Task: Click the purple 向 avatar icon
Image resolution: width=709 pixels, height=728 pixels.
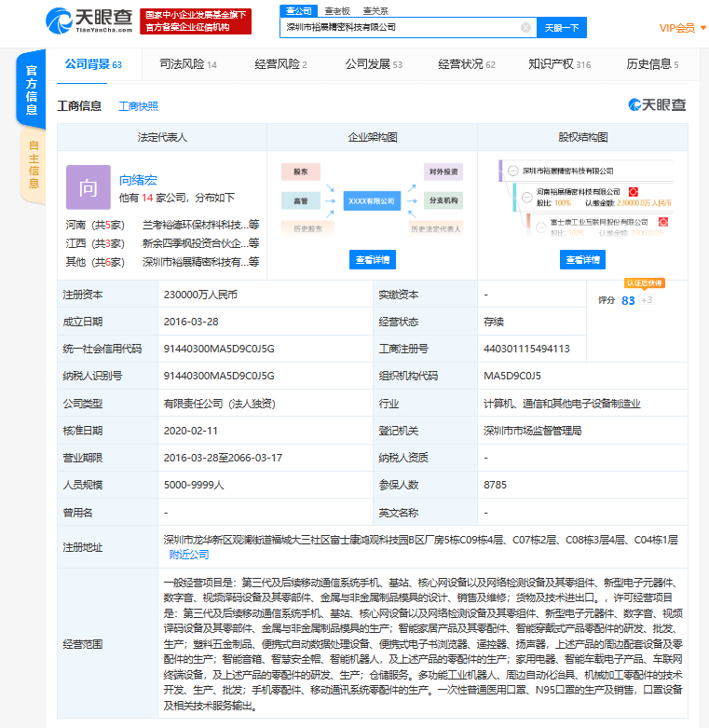Action: click(89, 187)
